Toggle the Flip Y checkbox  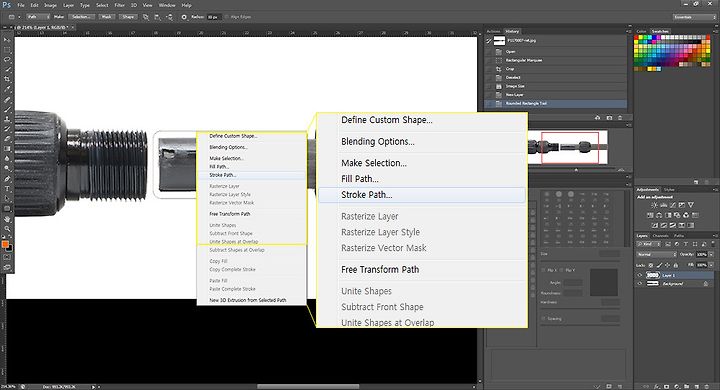(x=562, y=270)
